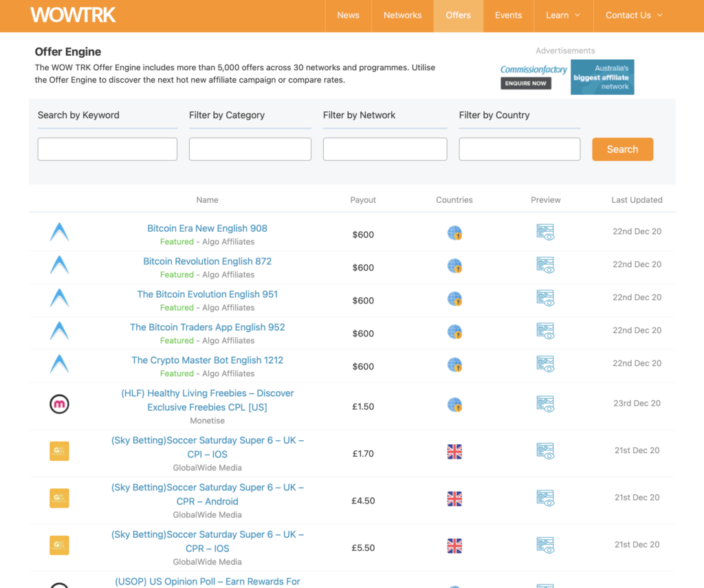Click the Commission Factory advertisement banner
The width and height of the screenshot is (704, 588).
[566, 76]
